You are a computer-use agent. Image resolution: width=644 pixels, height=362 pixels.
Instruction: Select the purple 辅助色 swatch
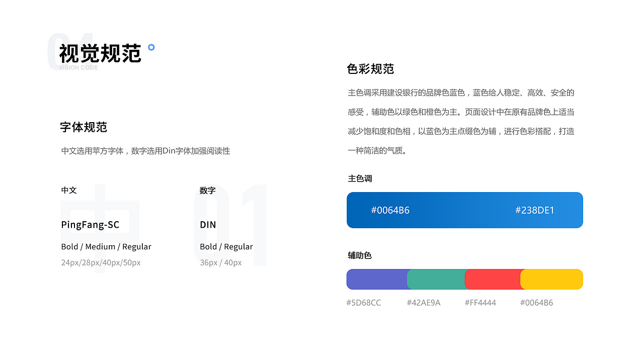coord(376,279)
